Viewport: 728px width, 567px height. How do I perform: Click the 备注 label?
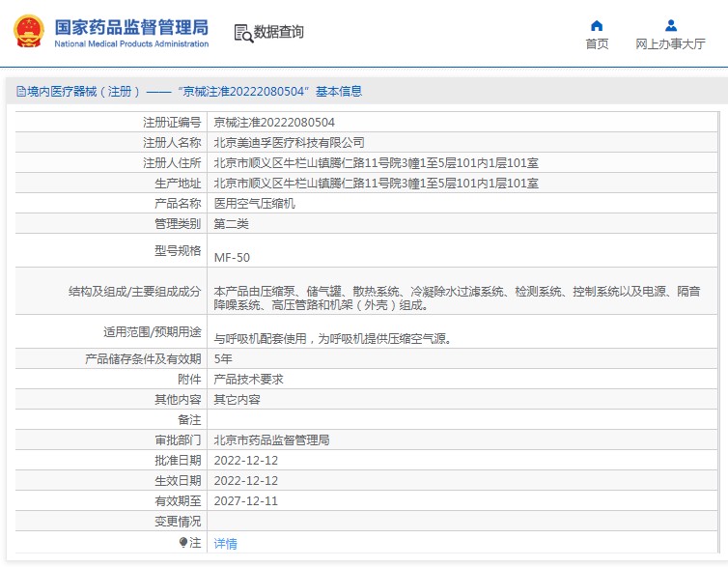[x=189, y=420]
